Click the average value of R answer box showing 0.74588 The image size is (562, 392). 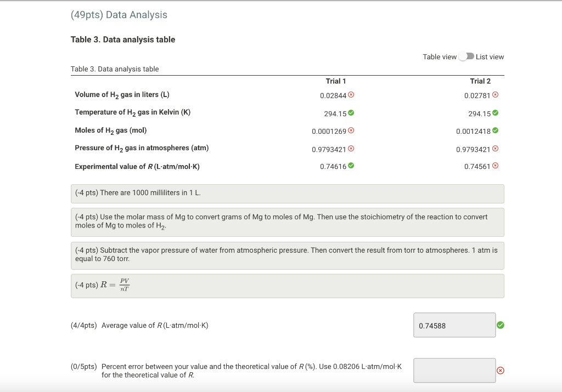[x=454, y=325]
